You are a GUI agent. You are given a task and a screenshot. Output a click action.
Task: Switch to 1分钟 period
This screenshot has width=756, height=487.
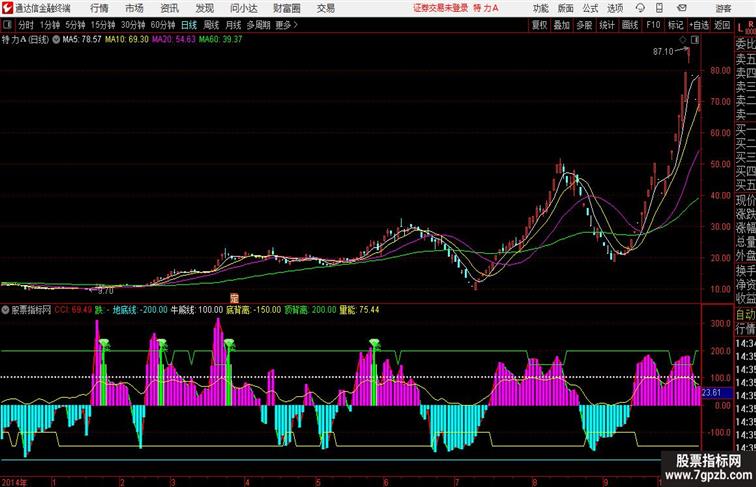[50, 25]
